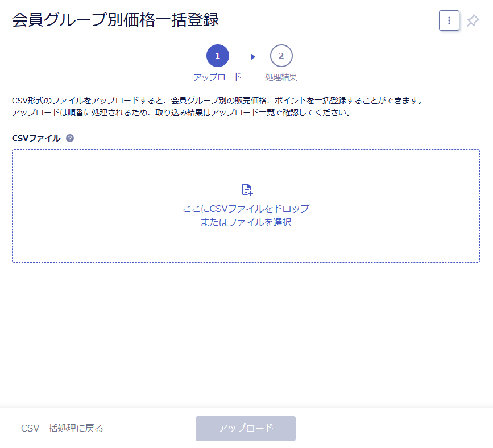Click the arrow between steps 1 and 2
493x448 pixels.
pyautogui.click(x=252, y=57)
